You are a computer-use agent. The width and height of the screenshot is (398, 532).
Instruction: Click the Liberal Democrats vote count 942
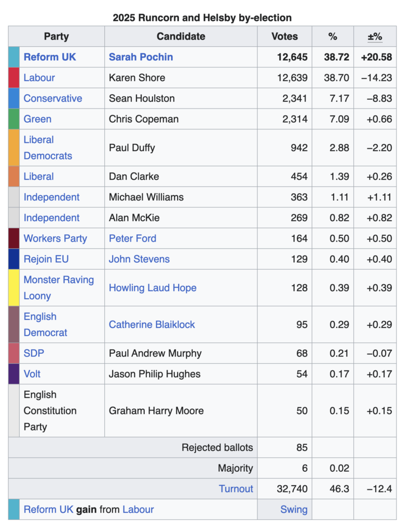pyautogui.click(x=299, y=148)
